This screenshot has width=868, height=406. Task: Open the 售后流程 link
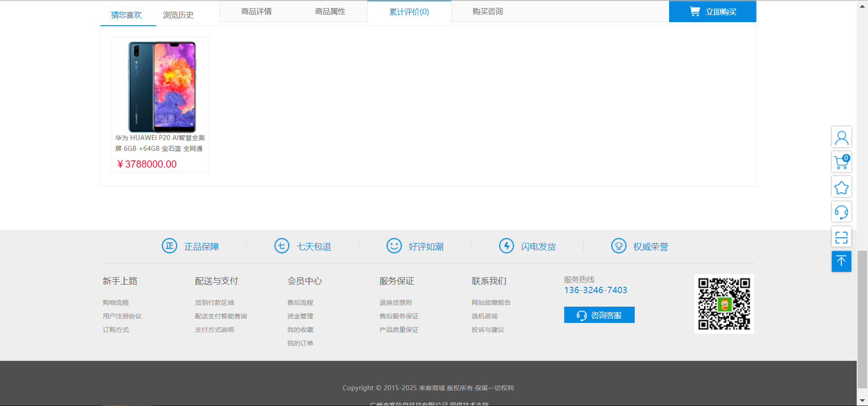[x=300, y=303]
